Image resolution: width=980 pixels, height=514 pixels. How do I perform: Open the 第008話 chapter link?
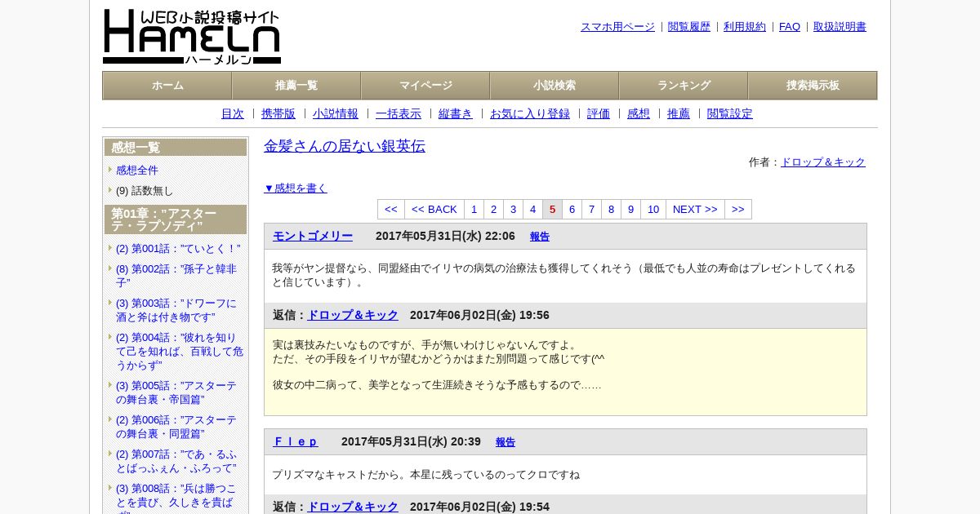click(x=176, y=498)
